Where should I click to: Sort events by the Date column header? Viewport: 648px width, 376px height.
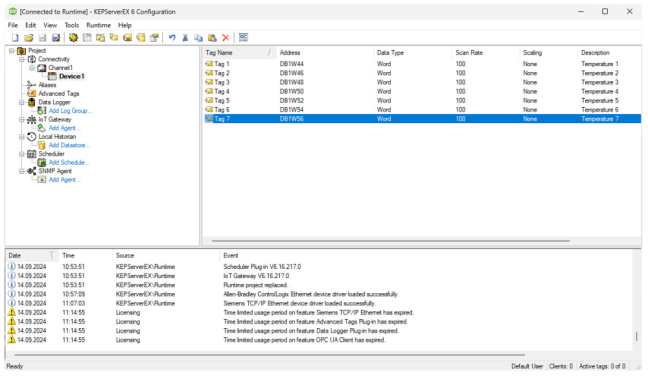(x=31, y=255)
